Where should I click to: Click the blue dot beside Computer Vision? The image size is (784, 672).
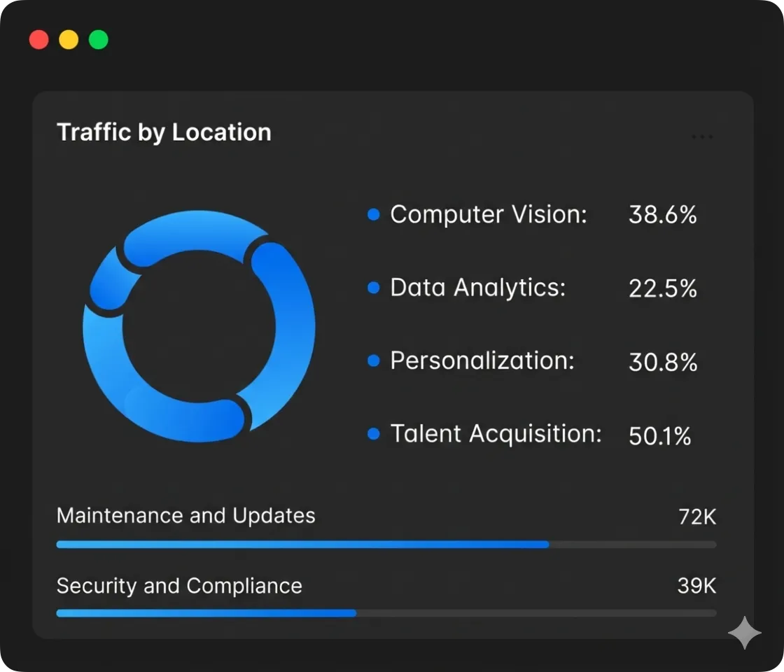pyautogui.click(x=373, y=214)
